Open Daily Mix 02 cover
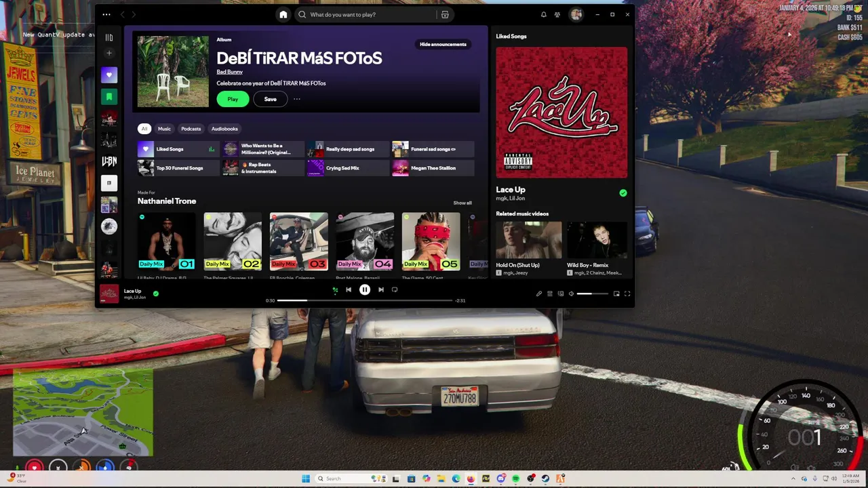This screenshot has height=488, width=868. (233, 241)
